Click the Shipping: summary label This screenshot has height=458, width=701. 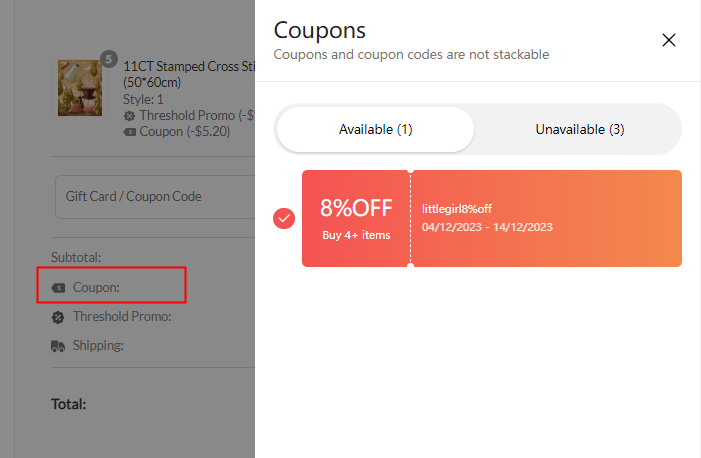pyautogui.click(x=98, y=346)
